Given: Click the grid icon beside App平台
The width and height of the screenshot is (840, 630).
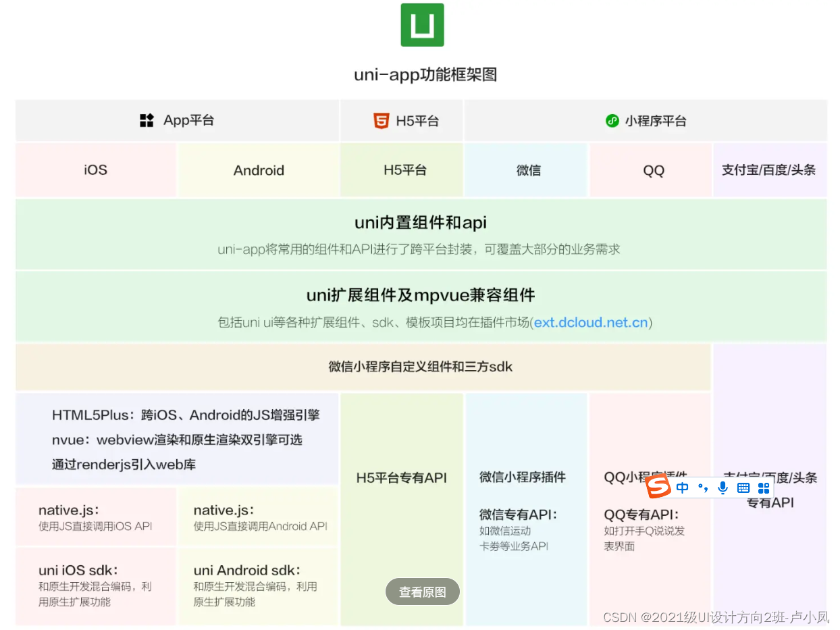Looking at the screenshot, I should click(x=147, y=120).
